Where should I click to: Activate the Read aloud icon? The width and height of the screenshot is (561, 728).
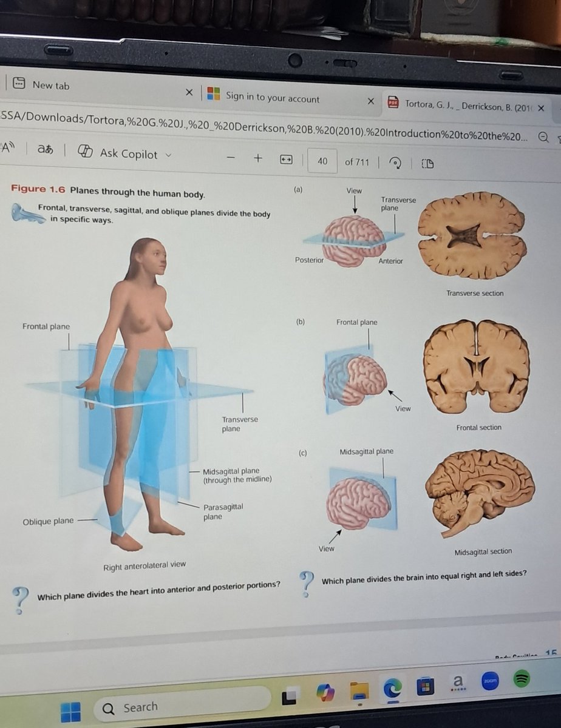click(x=7, y=146)
